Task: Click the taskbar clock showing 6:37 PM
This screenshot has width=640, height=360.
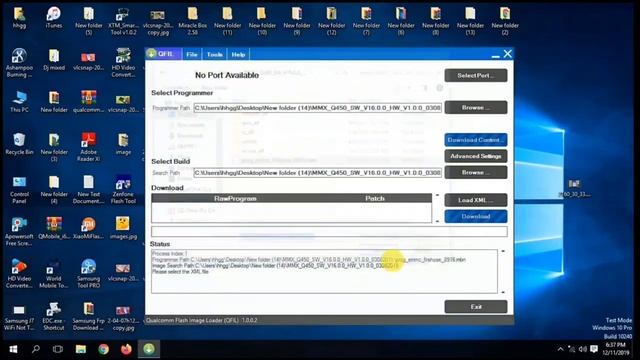Action: pos(616,349)
